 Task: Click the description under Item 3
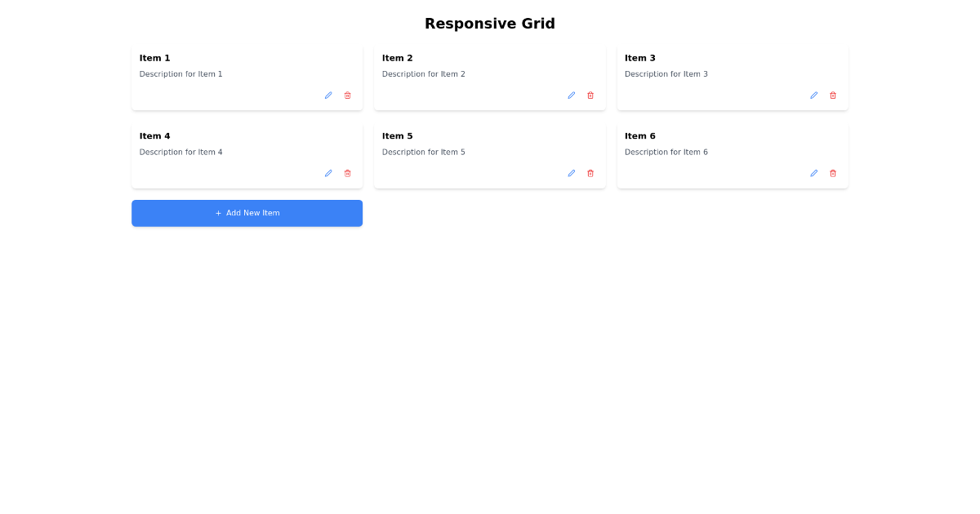point(666,73)
